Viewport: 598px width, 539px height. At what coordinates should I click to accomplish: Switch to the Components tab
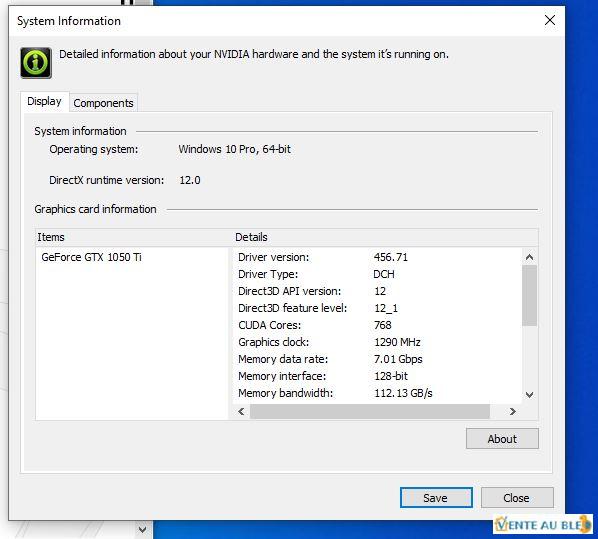(103, 103)
